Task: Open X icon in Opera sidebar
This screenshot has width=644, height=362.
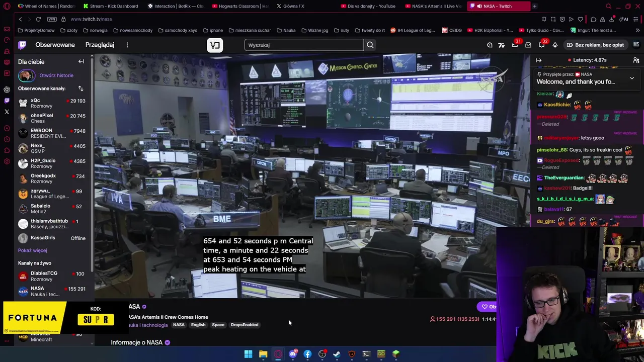Action: (7, 112)
